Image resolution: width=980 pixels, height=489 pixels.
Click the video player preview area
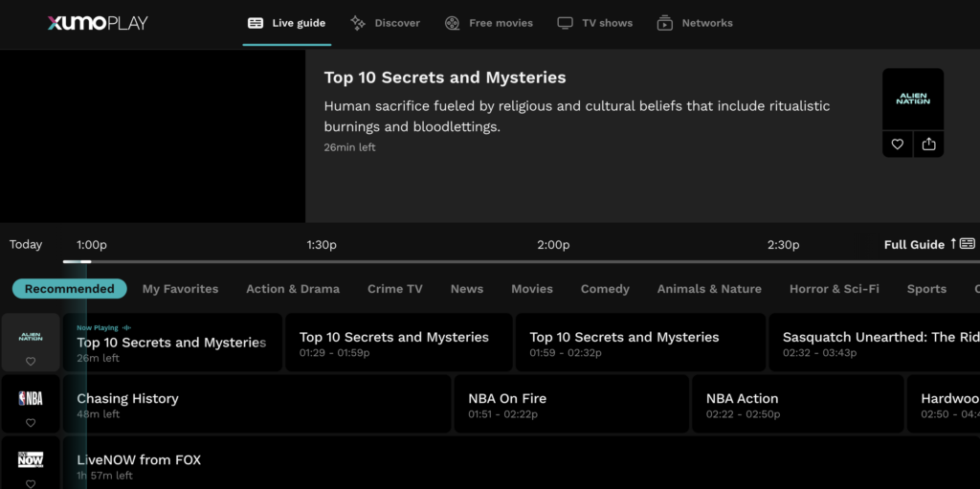pos(152,136)
